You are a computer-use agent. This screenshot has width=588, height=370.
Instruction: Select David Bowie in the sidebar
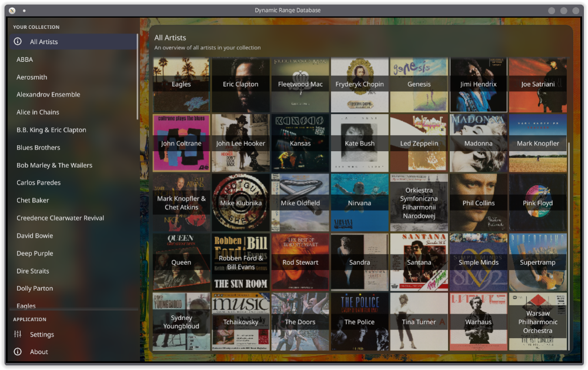(x=73, y=235)
